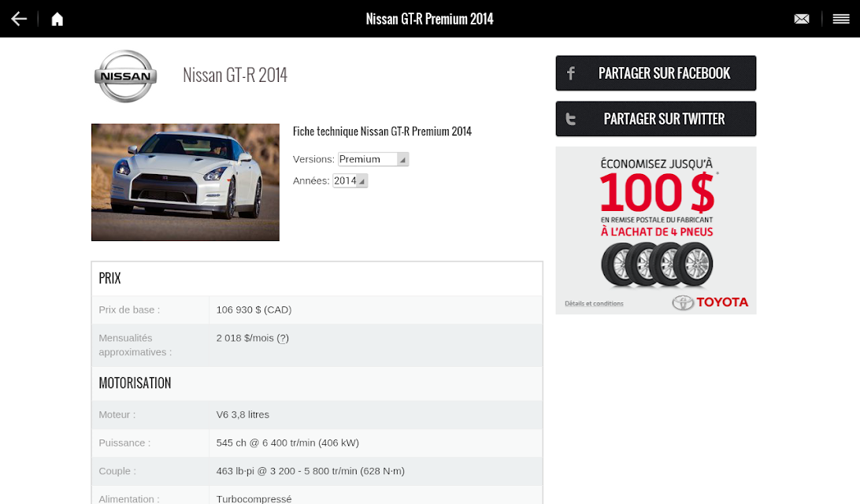Click the (?) help link beside monthly payments
This screenshot has width=860, height=504.
(283, 339)
